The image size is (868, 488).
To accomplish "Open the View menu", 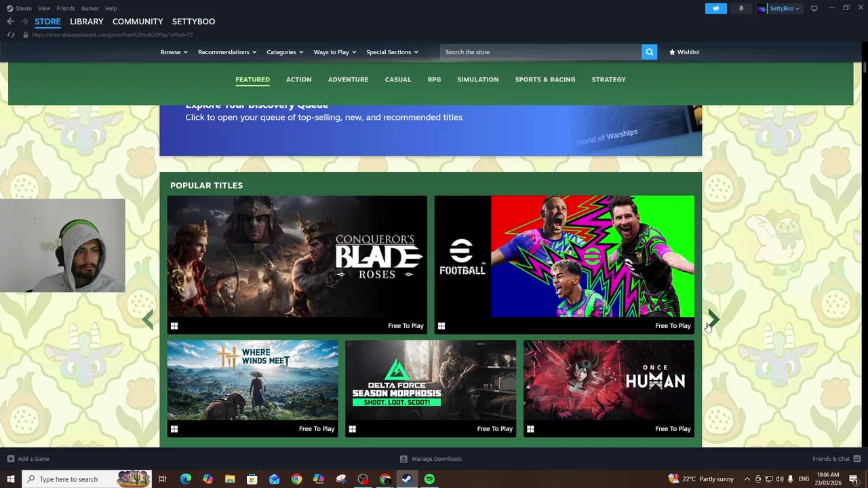I will (x=44, y=8).
